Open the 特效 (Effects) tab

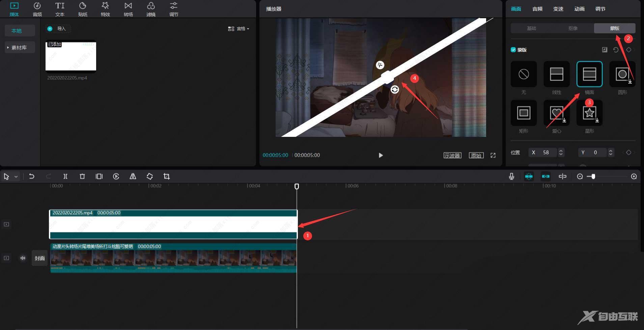point(105,9)
